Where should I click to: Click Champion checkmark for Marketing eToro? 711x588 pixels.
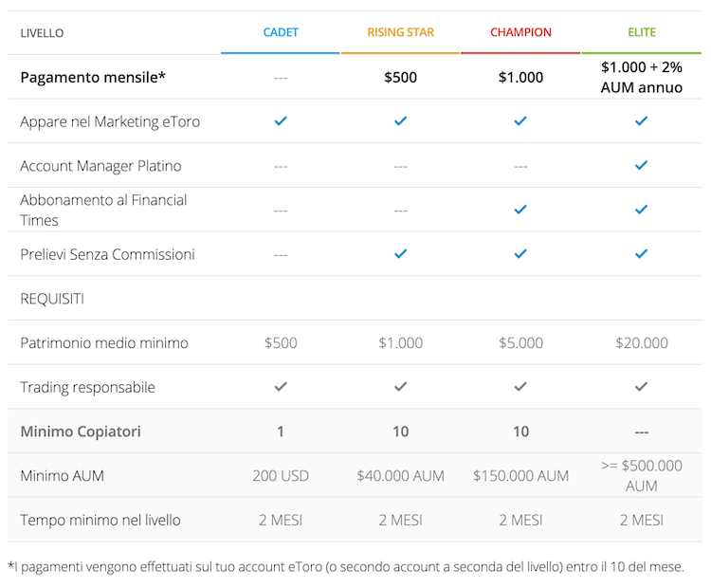click(x=520, y=120)
